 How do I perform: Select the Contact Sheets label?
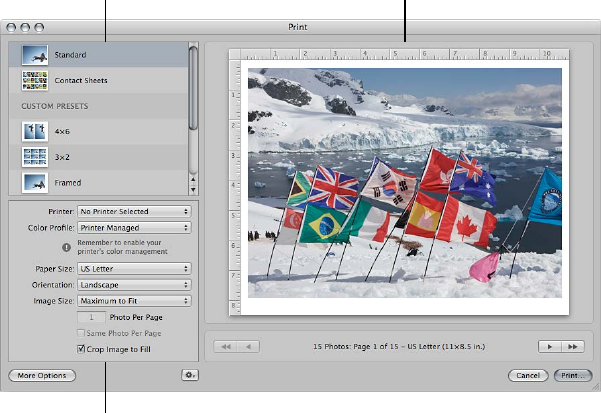[81, 80]
